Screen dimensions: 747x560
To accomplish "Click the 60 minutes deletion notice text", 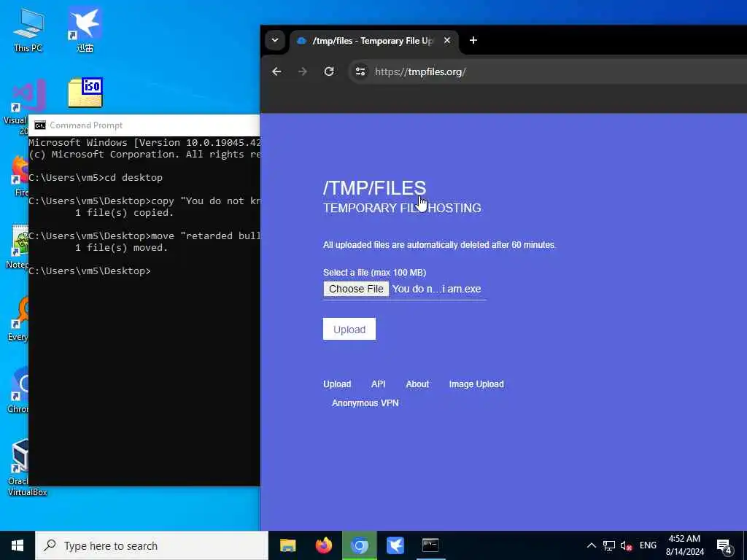I will coord(439,245).
